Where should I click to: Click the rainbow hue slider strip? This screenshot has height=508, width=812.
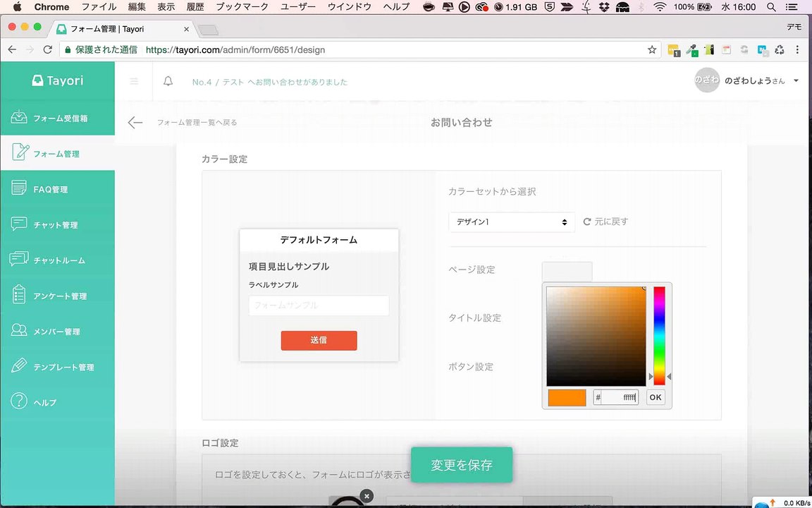(659, 336)
